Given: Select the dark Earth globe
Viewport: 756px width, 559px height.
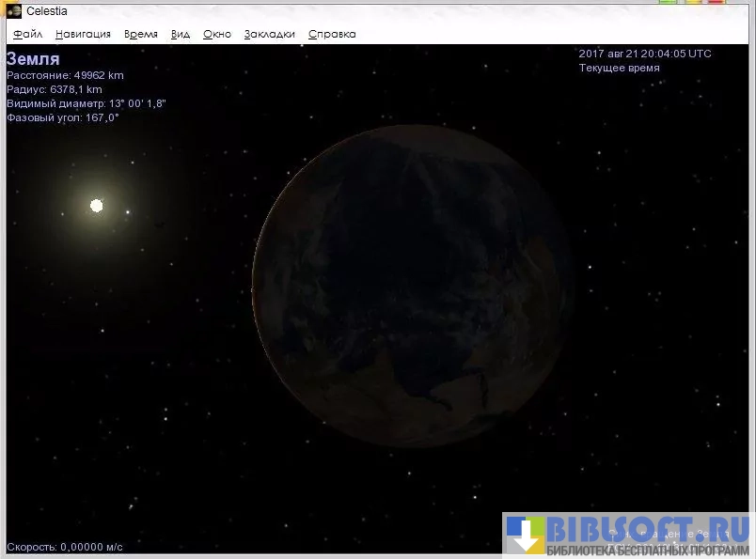Looking at the screenshot, I should 411,286.
